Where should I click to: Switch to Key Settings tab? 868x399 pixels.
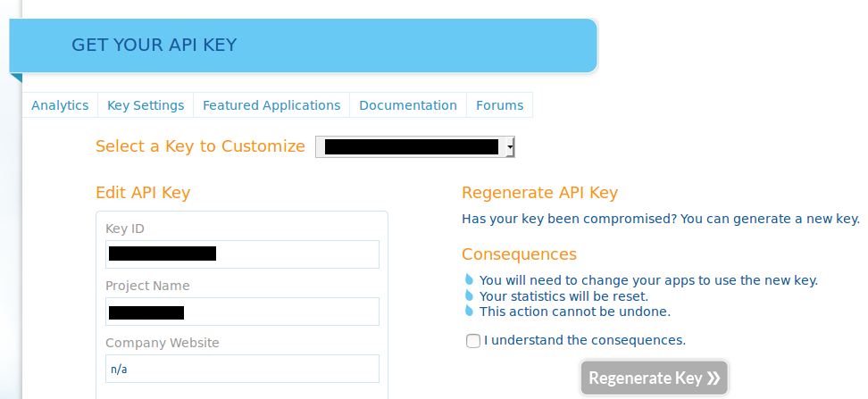pos(146,105)
